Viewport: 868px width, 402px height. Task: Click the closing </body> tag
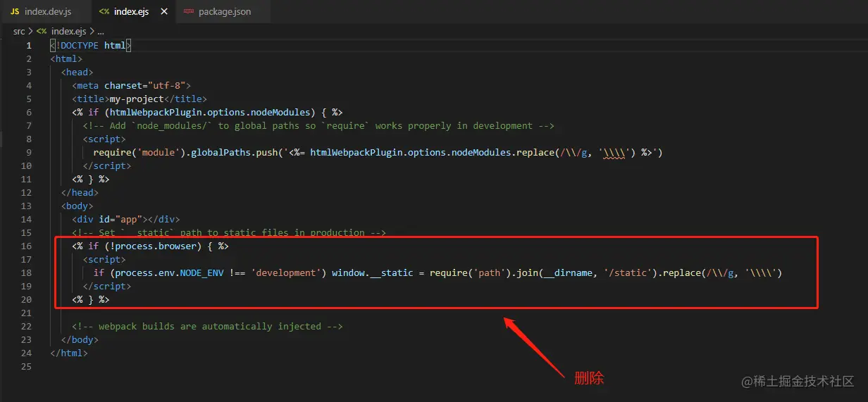(x=80, y=340)
